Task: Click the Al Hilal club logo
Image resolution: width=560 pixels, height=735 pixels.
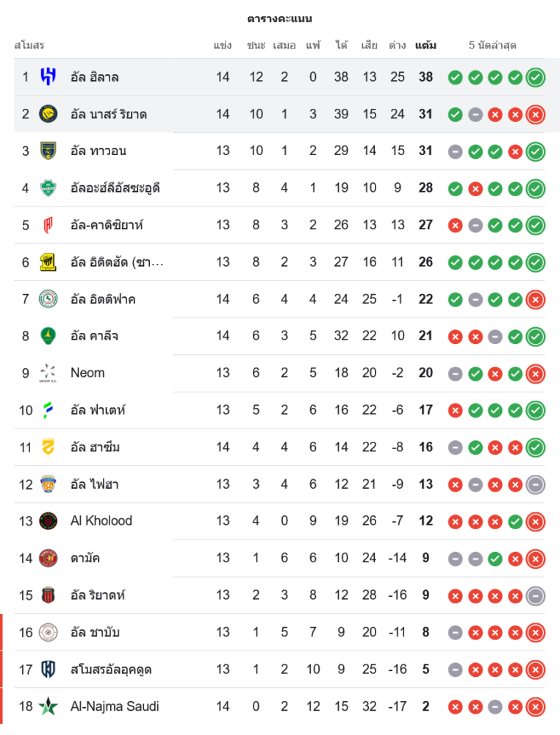Action: pyautogui.click(x=48, y=76)
